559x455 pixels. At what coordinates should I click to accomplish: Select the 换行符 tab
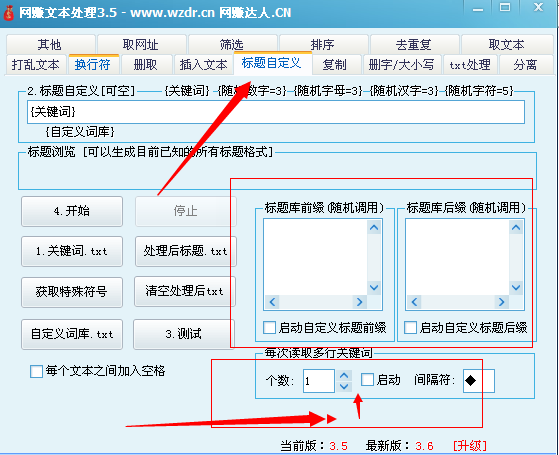point(93,65)
